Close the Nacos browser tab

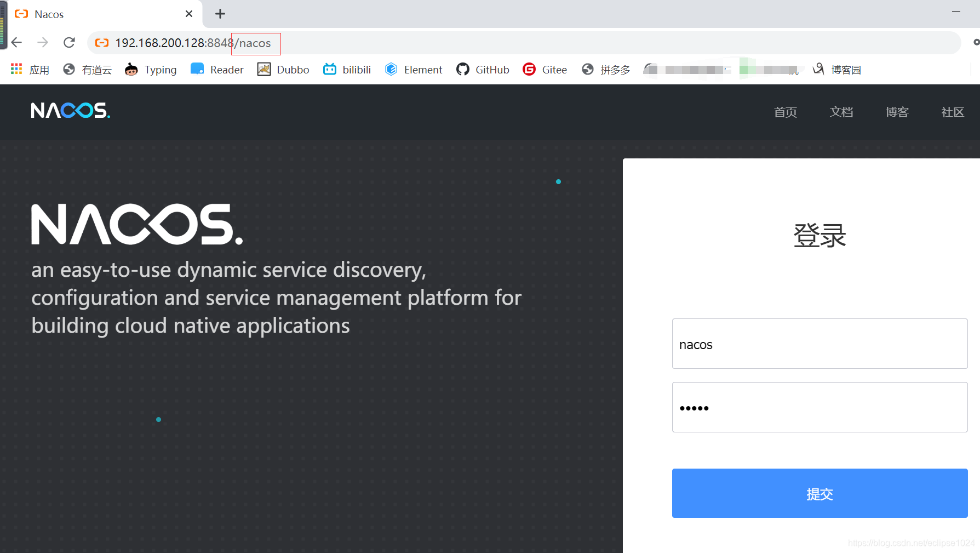click(x=189, y=14)
